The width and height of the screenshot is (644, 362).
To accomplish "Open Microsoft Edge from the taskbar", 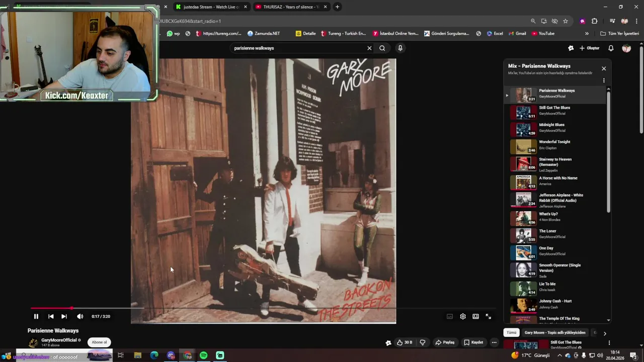I will 154,355.
